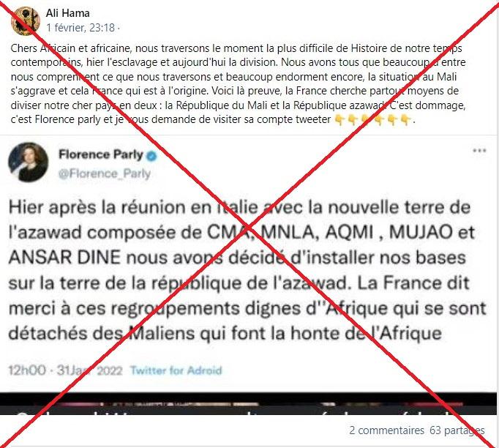Click the last pointing-down hand emoji

(x=405, y=120)
